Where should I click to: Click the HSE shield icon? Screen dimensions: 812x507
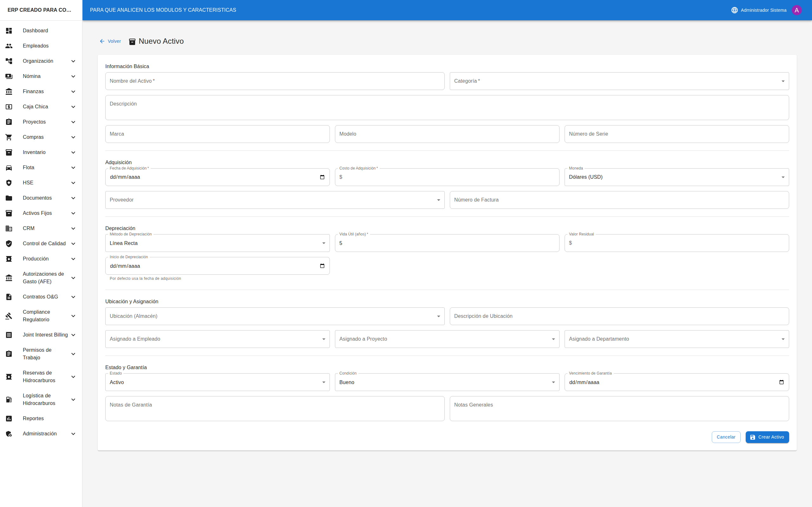click(9, 183)
